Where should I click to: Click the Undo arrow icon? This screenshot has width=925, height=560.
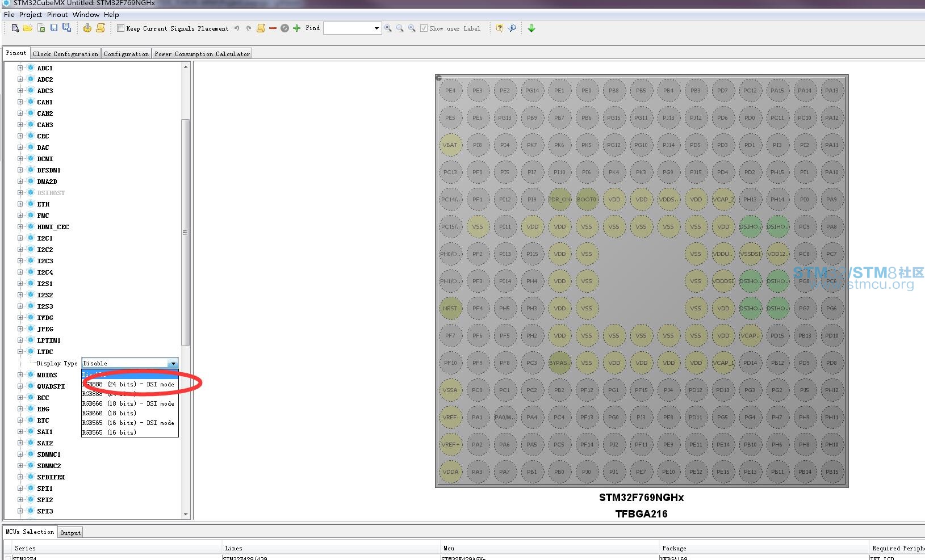tap(237, 28)
